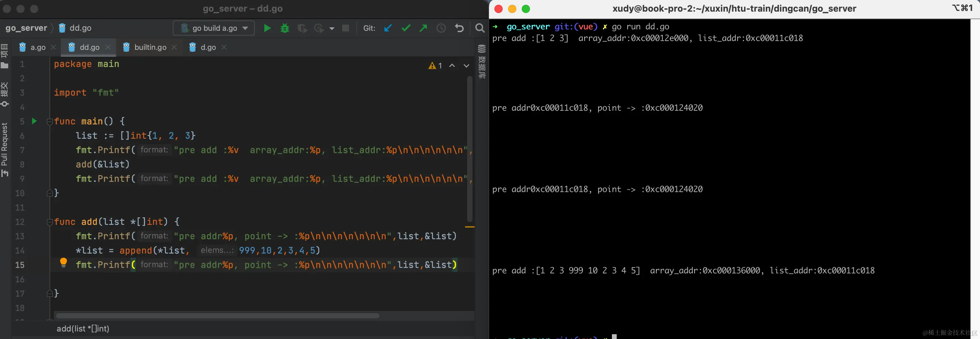Click the import "fmt" statement
This screenshot has height=339, width=980.
(86, 93)
